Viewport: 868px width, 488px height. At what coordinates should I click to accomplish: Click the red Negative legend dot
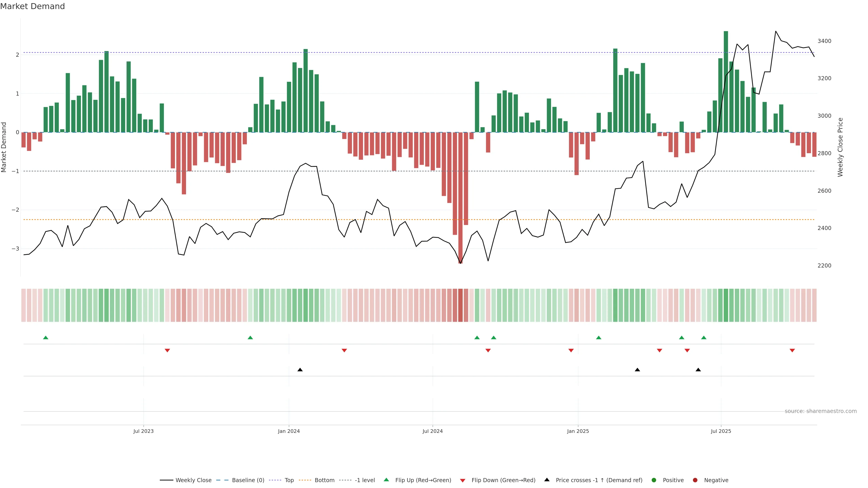click(x=695, y=480)
